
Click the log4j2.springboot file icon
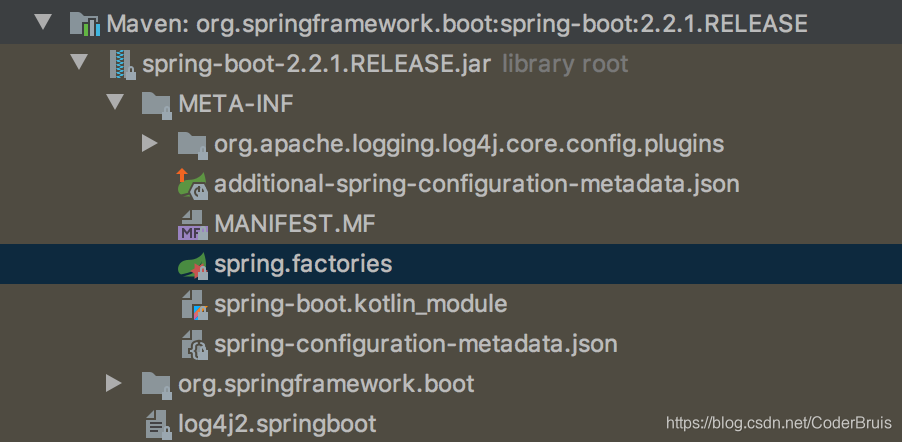pos(158,424)
